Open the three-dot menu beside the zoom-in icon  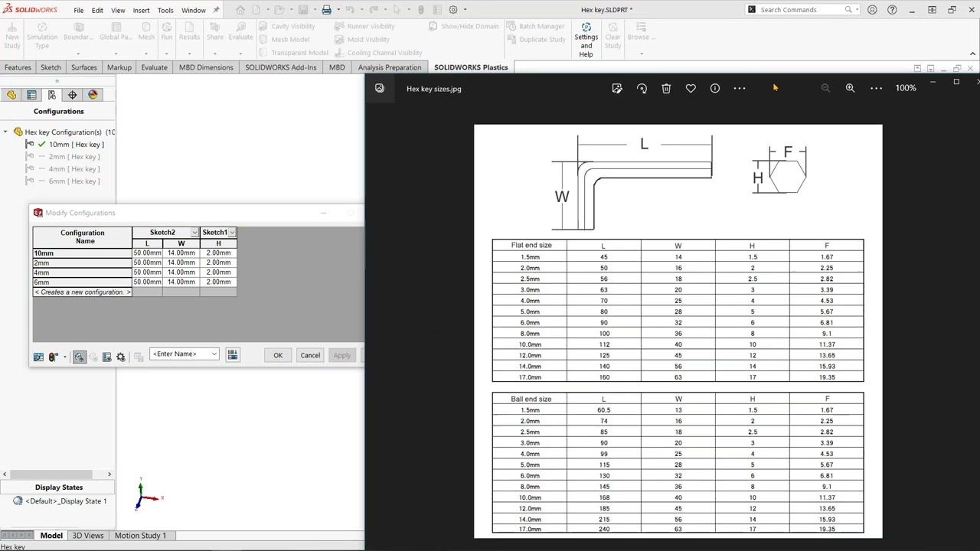876,88
